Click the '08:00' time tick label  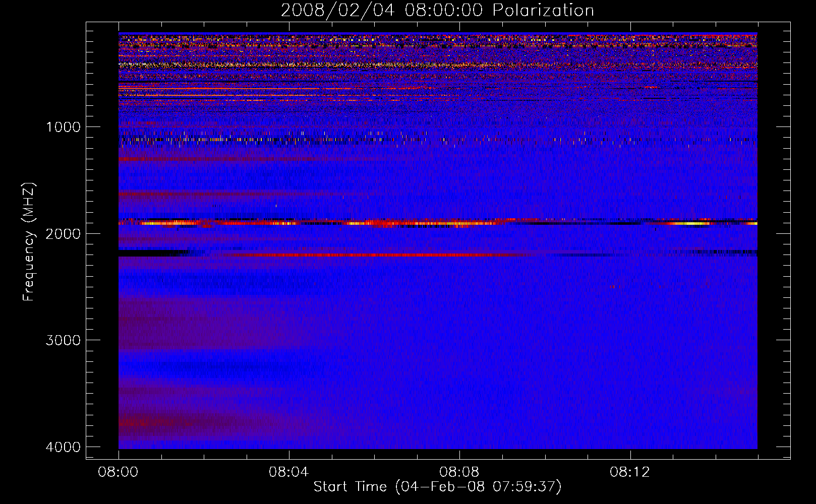(x=119, y=472)
